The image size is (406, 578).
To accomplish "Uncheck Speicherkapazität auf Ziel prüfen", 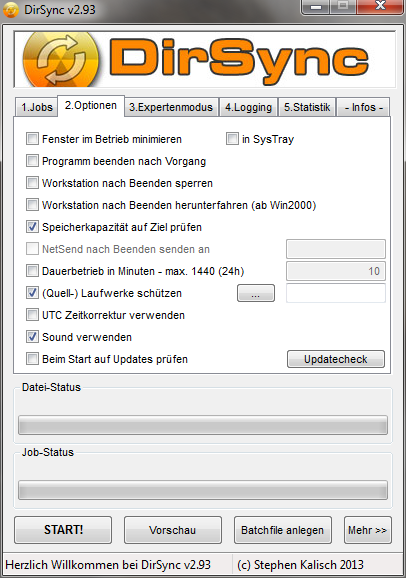I will pos(32,227).
